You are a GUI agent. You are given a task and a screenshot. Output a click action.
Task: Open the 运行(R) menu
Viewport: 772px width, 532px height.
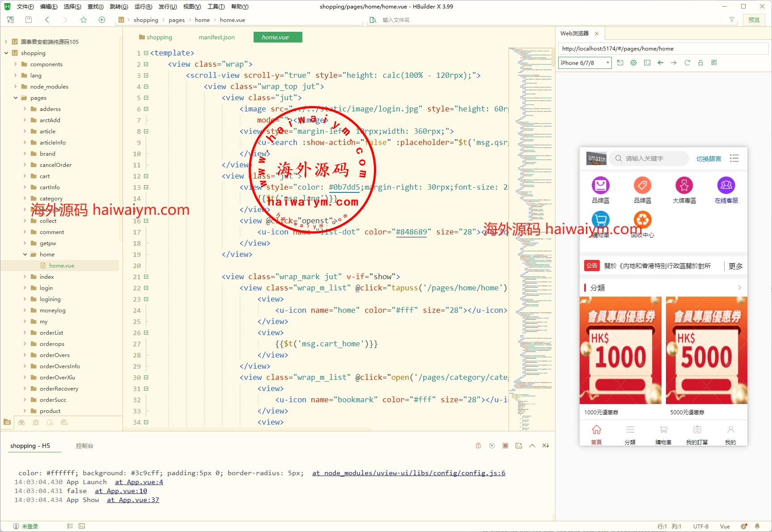(x=143, y=7)
